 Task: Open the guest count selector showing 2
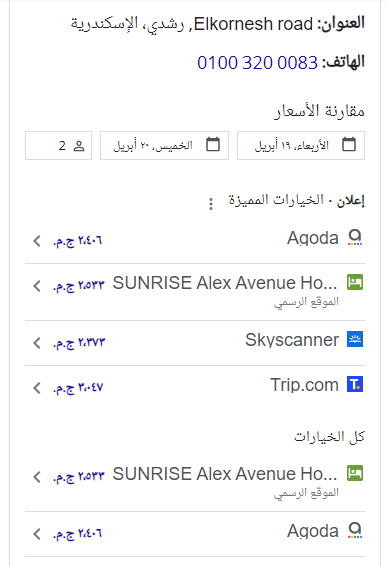click(58, 145)
